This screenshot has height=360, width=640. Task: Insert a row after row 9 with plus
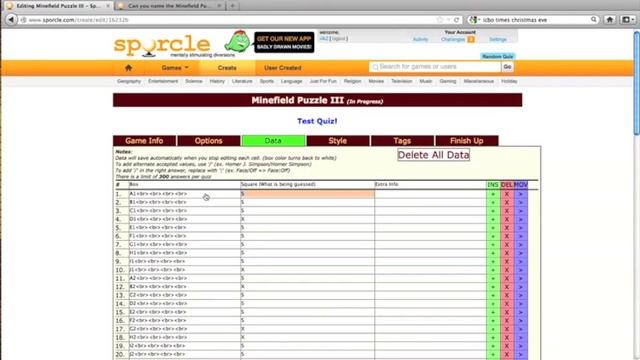click(493, 262)
